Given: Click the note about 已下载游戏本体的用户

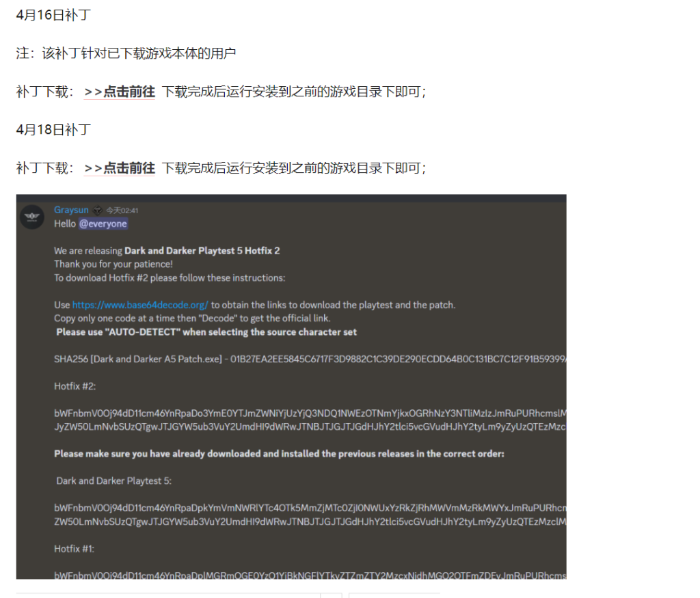Looking at the screenshot, I should [126, 53].
